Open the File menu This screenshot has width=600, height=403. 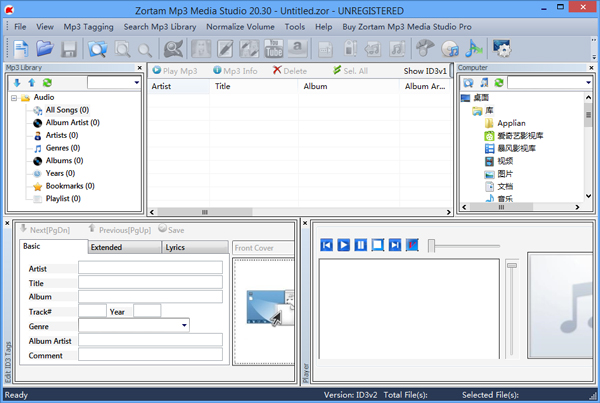pos(20,27)
